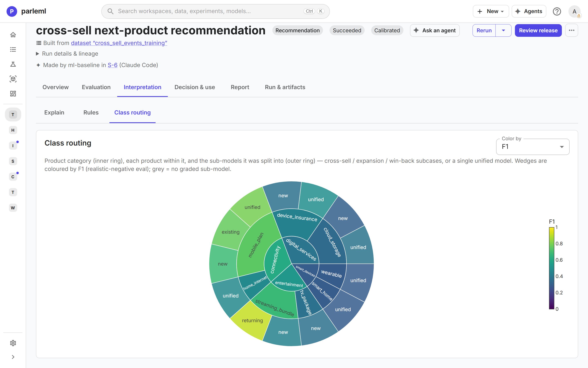The image size is (588, 368).
Task: Open the Rerun dropdown arrow
Action: click(x=503, y=30)
